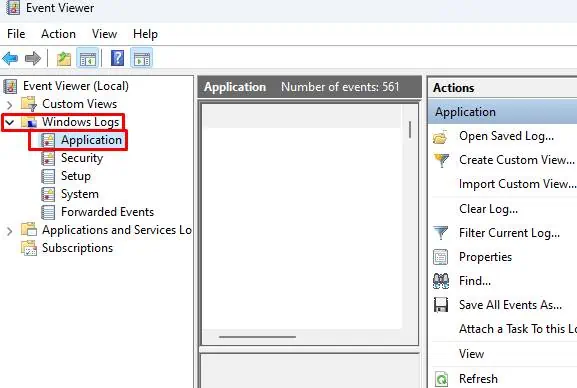Image resolution: width=577 pixels, height=388 pixels.
Task: Click the Event Viewer title bar icon
Action: [x=13, y=8]
